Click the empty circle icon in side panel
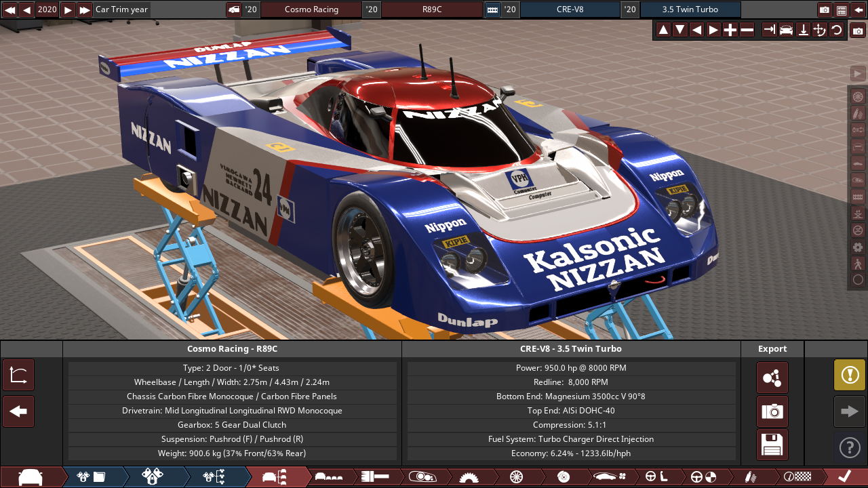The height and width of the screenshot is (488, 868). 858,279
